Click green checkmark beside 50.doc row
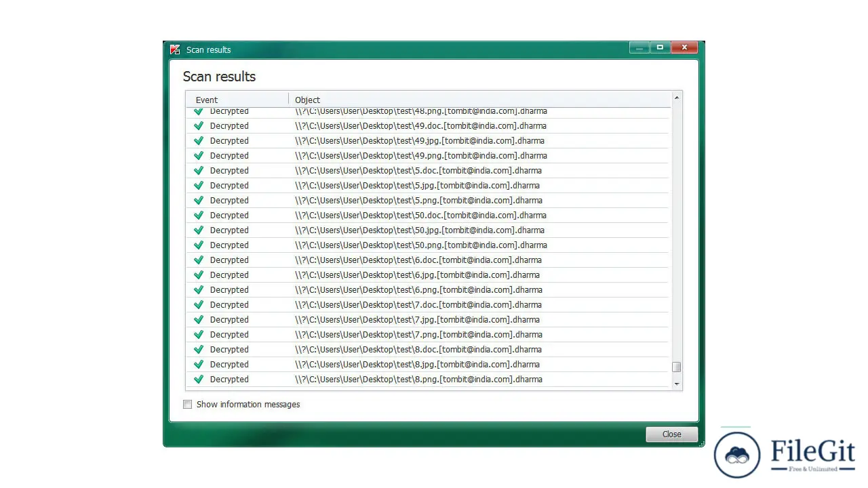The width and height of the screenshot is (868, 488). pyautogui.click(x=199, y=215)
